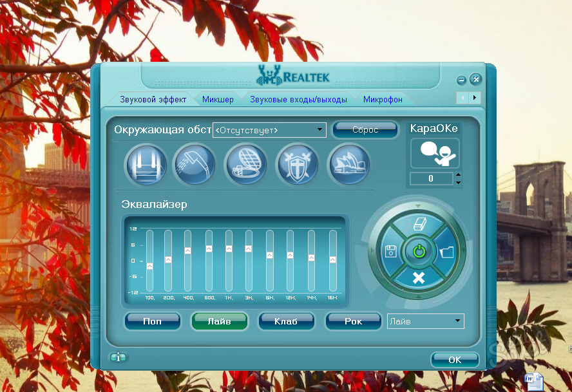Load preset using the folder icon
Viewport: 572px width, 392px height.
[x=447, y=252]
